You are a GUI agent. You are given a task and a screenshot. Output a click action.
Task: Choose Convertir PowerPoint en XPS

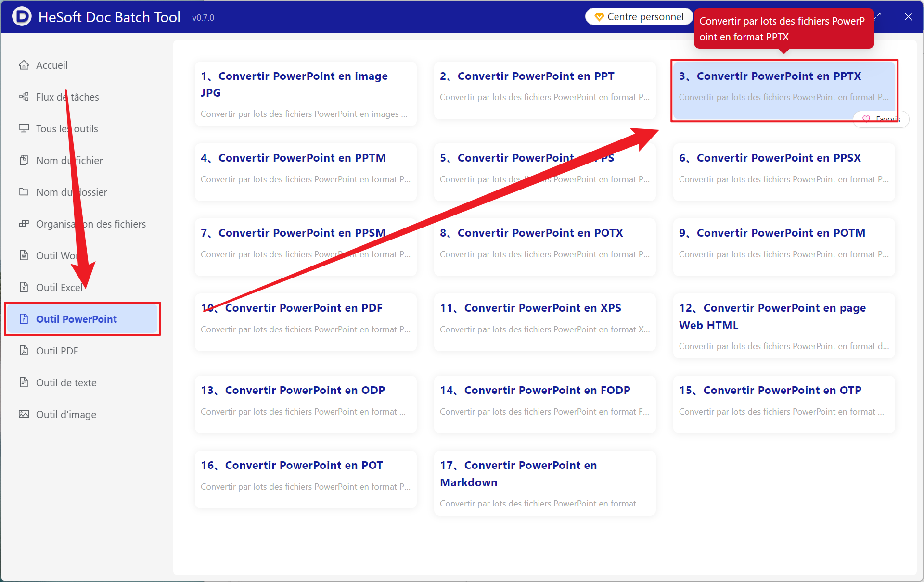click(x=545, y=322)
